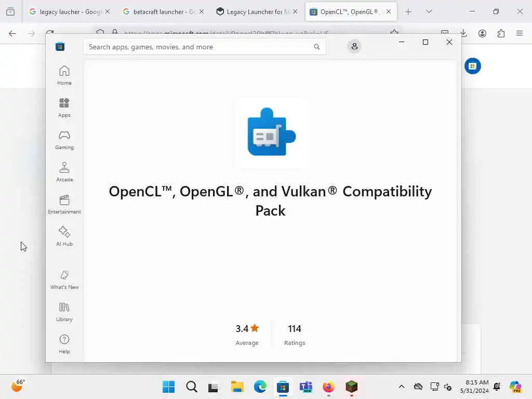This screenshot has height=399, width=532.
Task: Go forward in the browser
Action: click(x=31, y=33)
